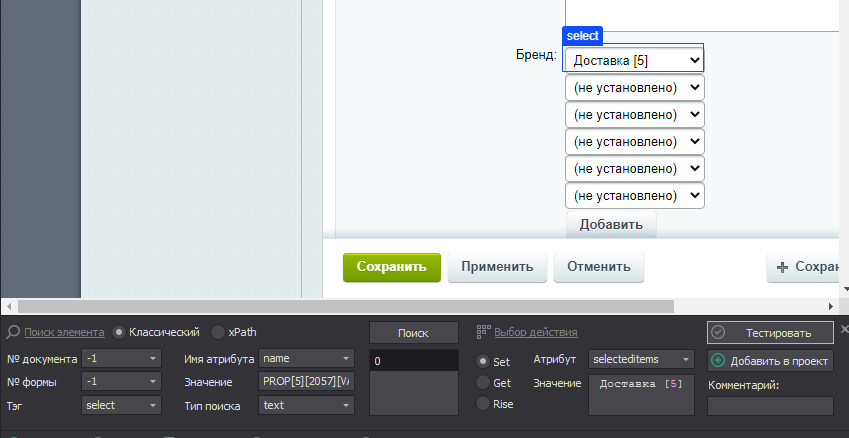Open the Поиск элемента link

64,332
